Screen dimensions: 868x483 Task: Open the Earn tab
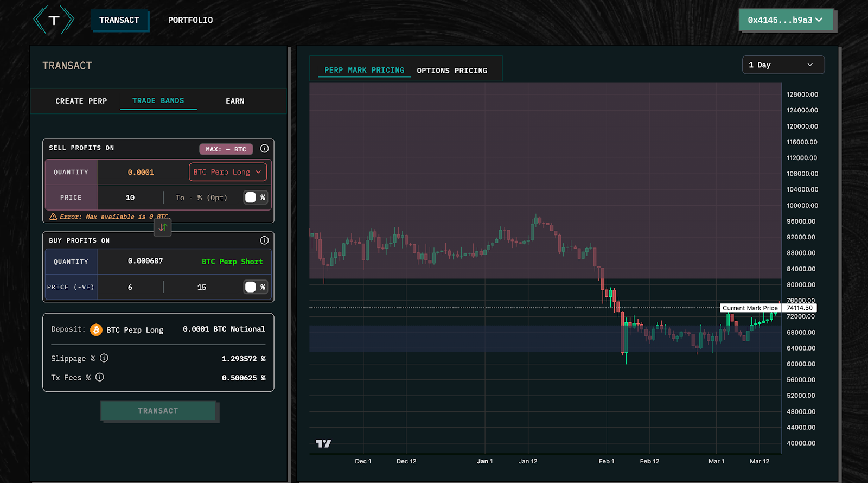[x=235, y=101]
